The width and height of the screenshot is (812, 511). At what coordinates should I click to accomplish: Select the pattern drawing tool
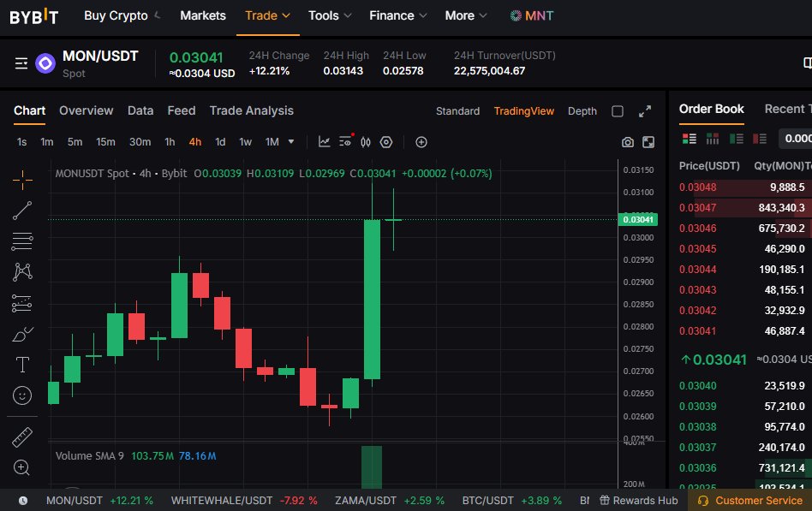click(x=22, y=272)
